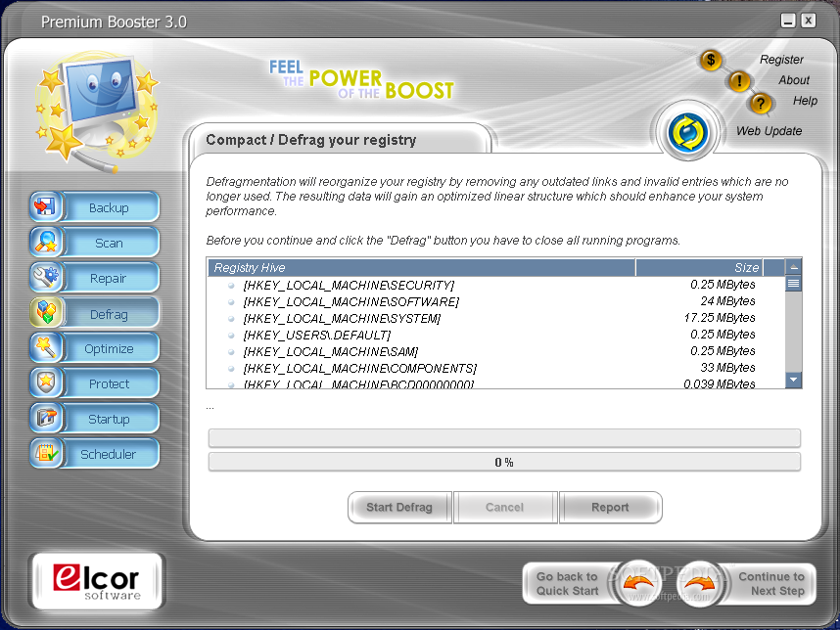Open the Help link
The image size is (840, 630).
[805, 101]
